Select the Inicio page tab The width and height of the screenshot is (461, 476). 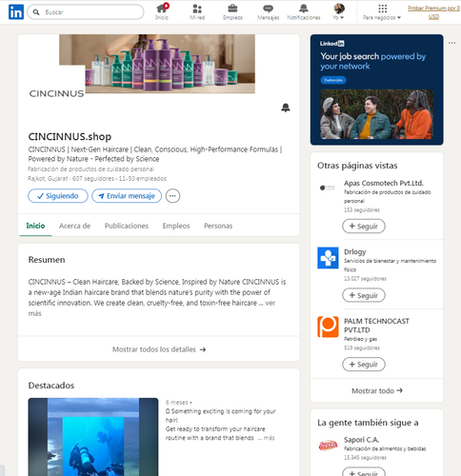click(x=35, y=226)
